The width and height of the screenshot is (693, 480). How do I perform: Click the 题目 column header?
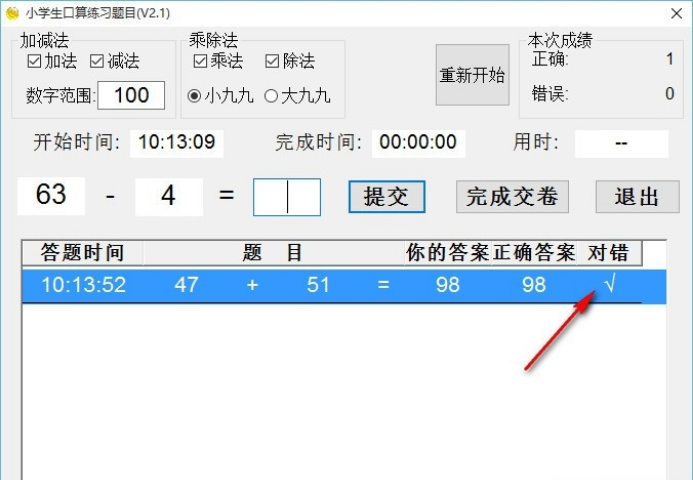click(x=274, y=253)
